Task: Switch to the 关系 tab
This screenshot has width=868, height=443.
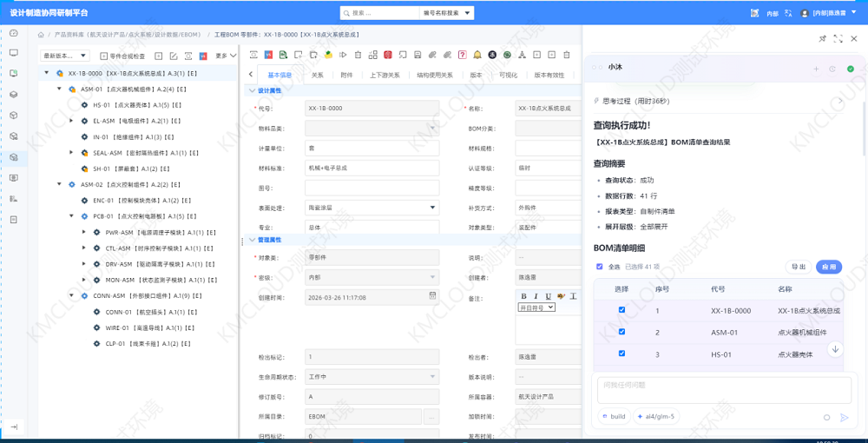Action: click(317, 76)
